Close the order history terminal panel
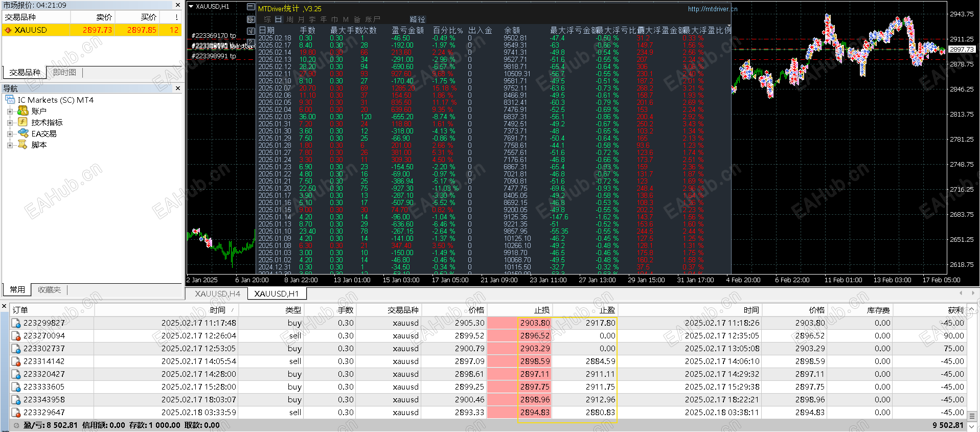This screenshot has height=432, width=980. (x=4, y=307)
